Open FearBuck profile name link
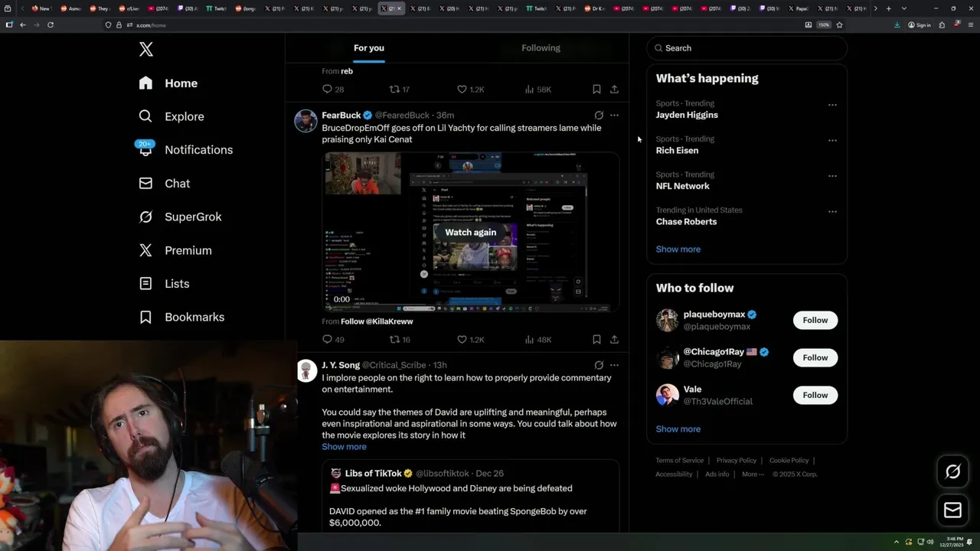The image size is (980, 551). coord(341,116)
